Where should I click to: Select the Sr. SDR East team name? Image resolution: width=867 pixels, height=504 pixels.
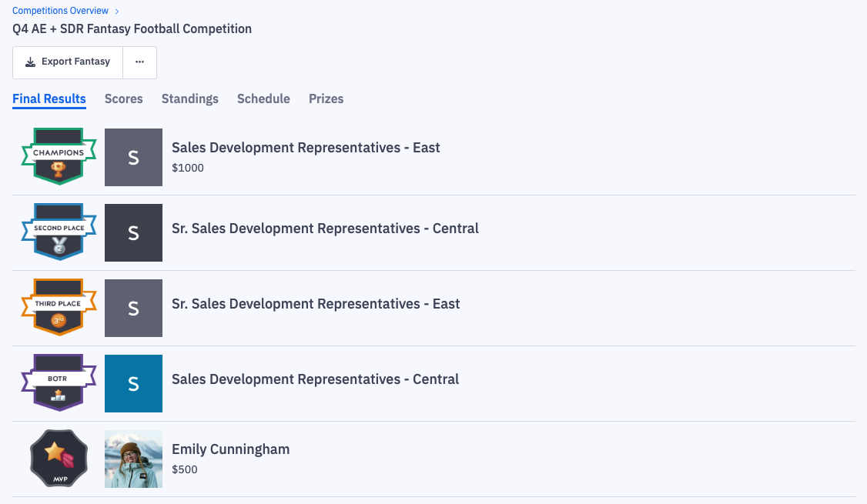316,303
